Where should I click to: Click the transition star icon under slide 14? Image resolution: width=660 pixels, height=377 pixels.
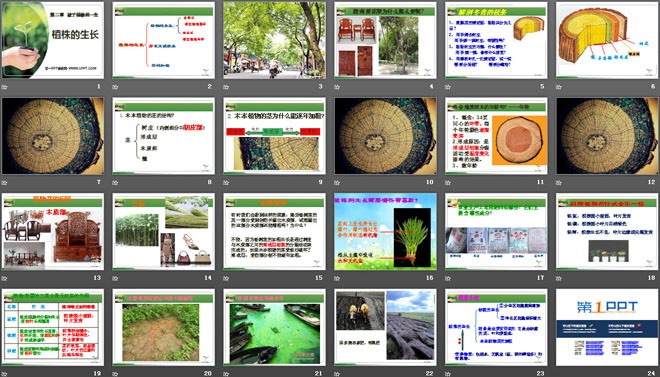pyautogui.click(x=115, y=278)
